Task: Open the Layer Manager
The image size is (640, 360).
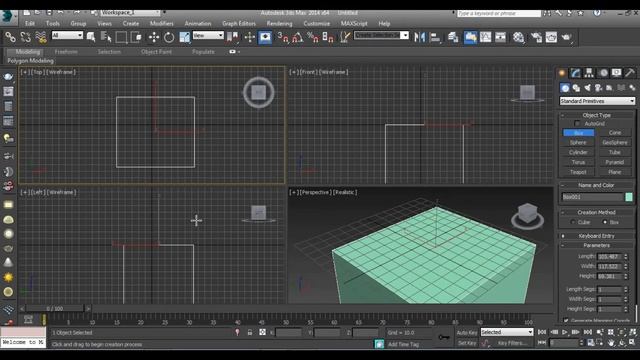Action: [453, 37]
